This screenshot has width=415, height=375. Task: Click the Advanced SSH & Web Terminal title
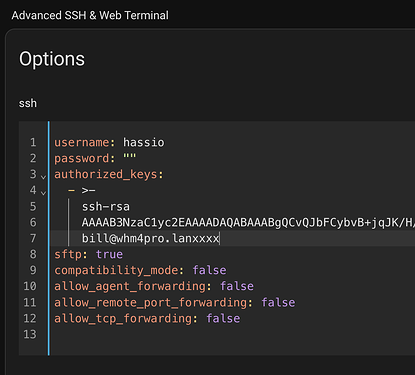pyautogui.click(x=90, y=15)
